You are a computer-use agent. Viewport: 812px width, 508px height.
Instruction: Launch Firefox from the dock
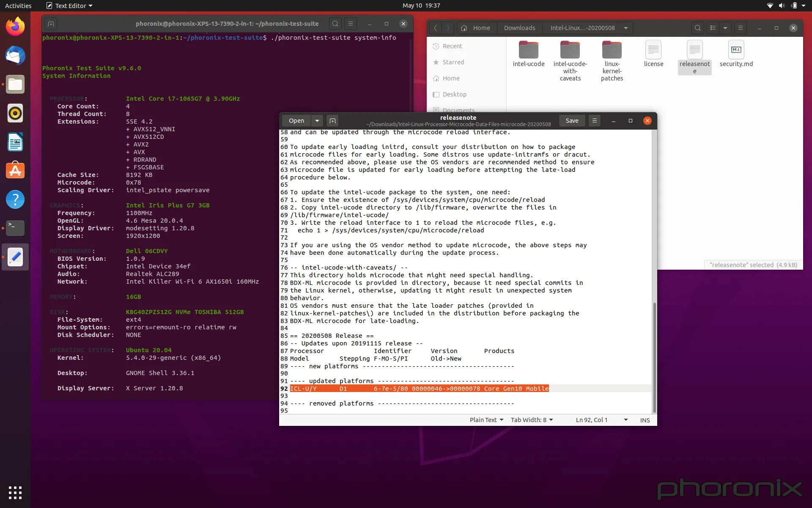(15, 26)
